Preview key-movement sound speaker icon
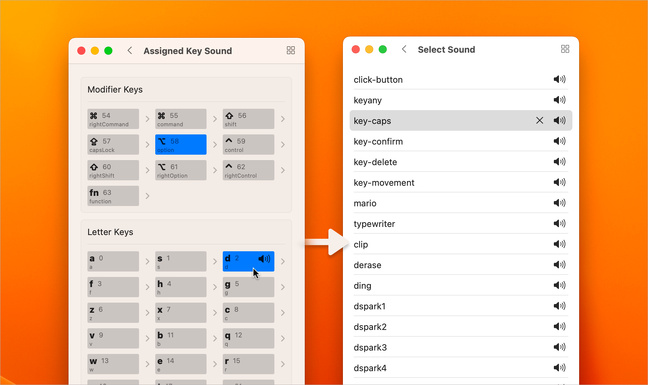Image resolution: width=648 pixels, height=385 pixels. click(x=560, y=183)
